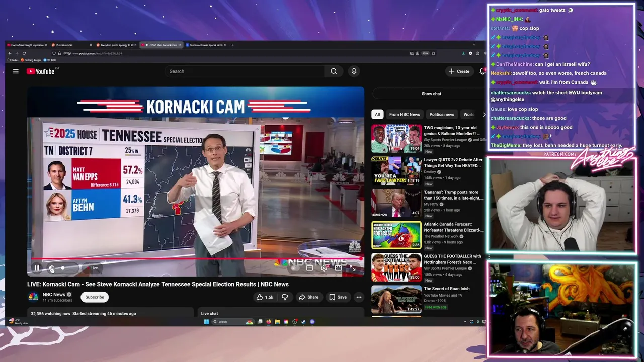The width and height of the screenshot is (644, 362).
Task: Like the video showing 1.5k likes
Action: point(265,297)
